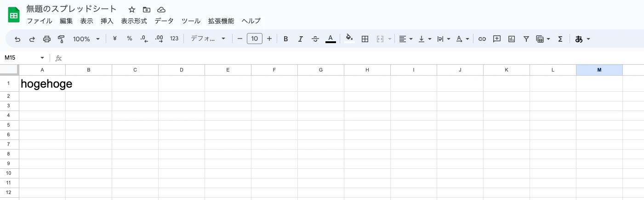Redo the last undone action

[32, 39]
